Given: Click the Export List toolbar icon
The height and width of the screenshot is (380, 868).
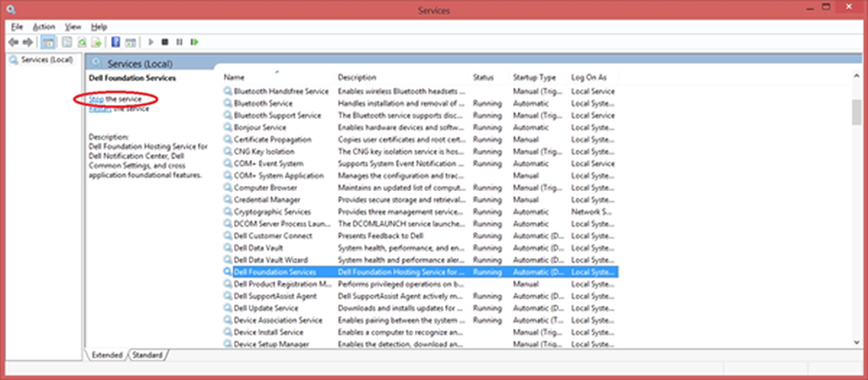Looking at the screenshot, I should pyautogui.click(x=96, y=42).
